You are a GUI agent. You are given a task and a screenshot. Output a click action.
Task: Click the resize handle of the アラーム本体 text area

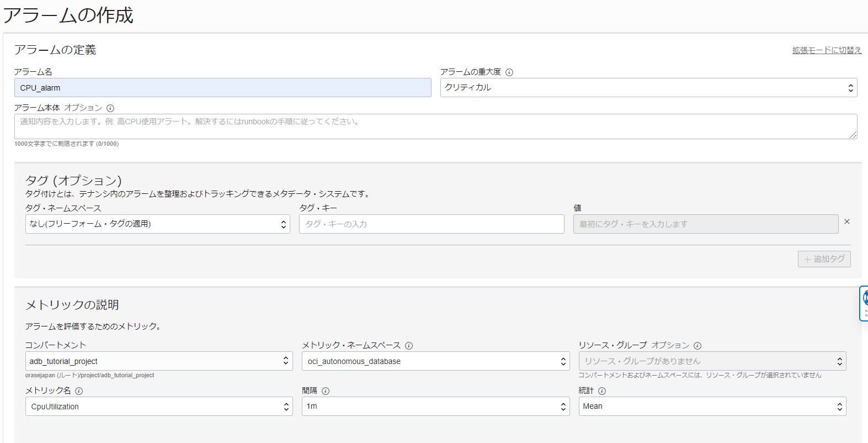coord(853,135)
